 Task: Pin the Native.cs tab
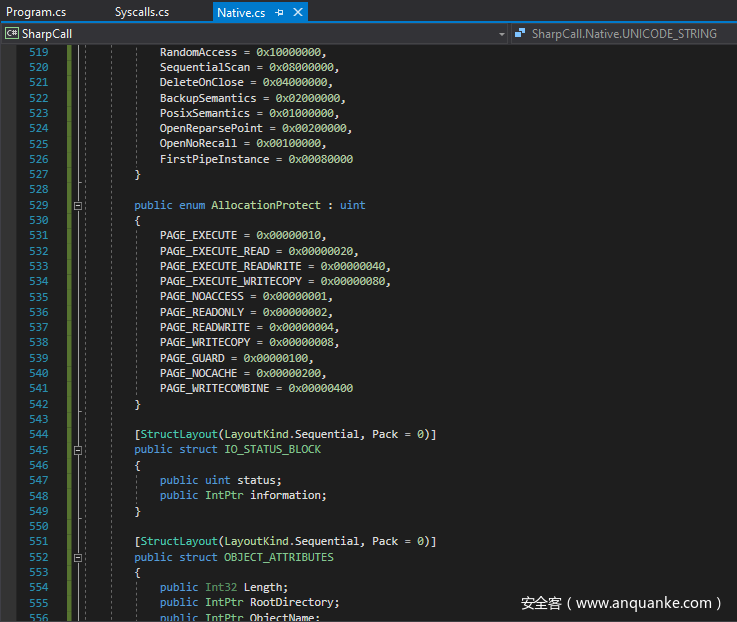coord(279,12)
